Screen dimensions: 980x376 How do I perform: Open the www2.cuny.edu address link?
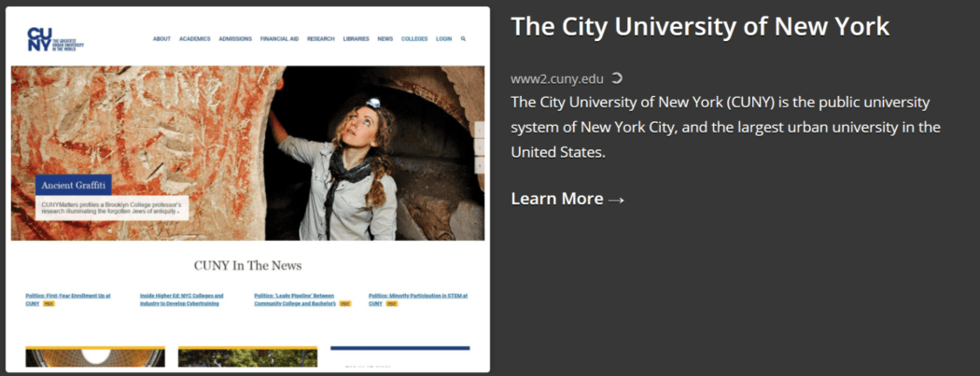[557, 78]
